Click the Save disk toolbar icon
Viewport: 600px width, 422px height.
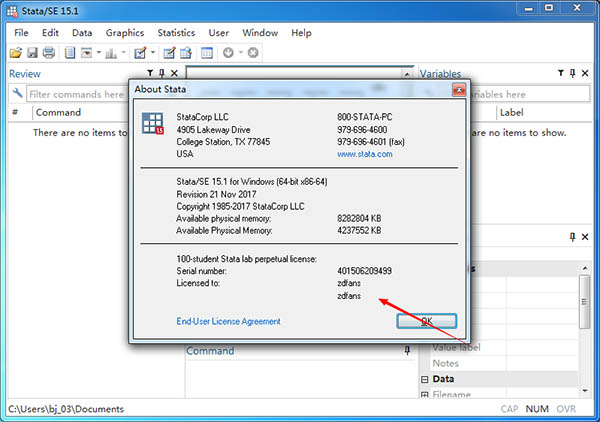[x=33, y=53]
